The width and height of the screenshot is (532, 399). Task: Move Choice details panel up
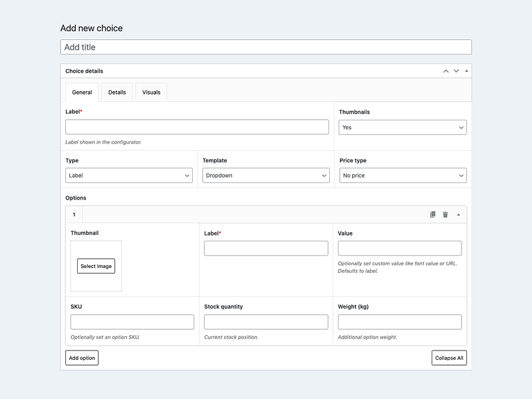tap(446, 71)
